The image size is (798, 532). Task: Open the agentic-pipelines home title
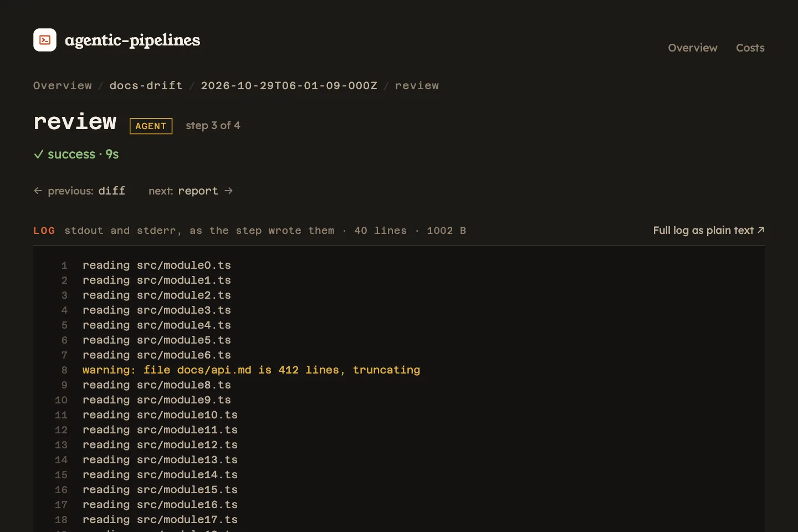(132, 40)
